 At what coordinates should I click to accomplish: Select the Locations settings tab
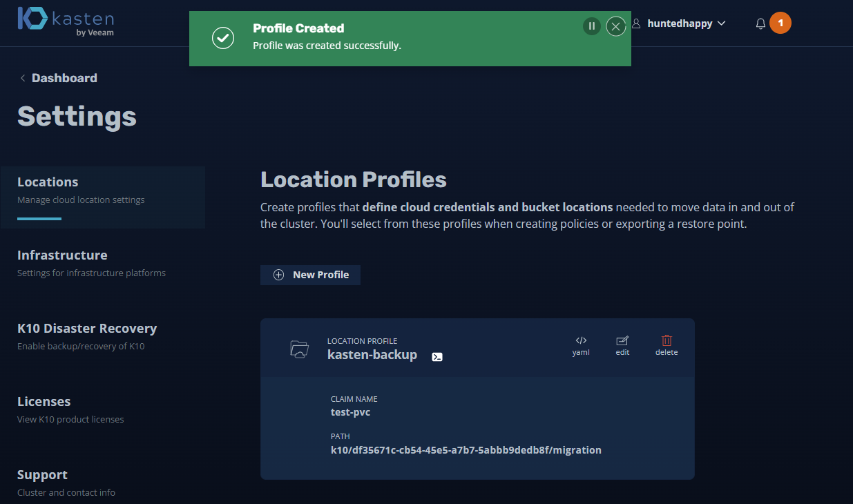103,197
